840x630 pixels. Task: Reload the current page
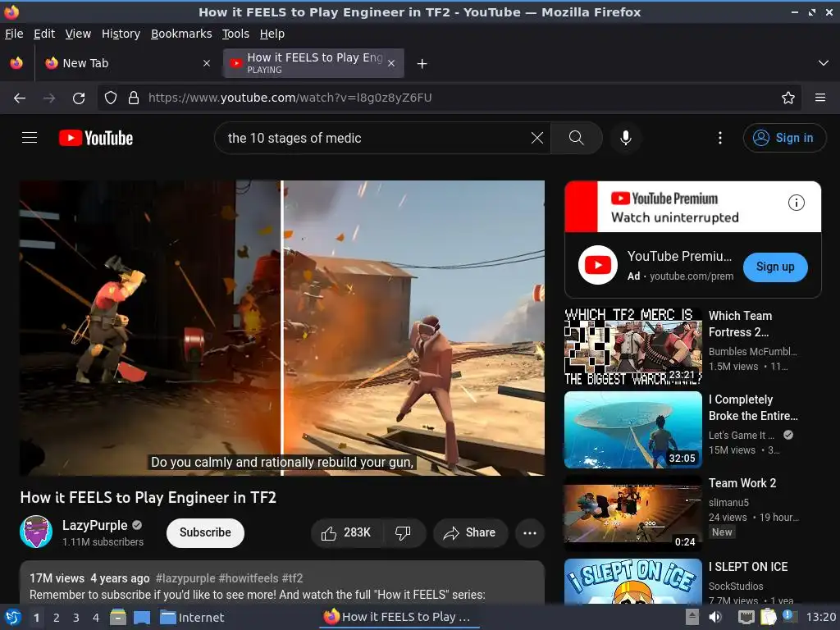click(79, 98)
